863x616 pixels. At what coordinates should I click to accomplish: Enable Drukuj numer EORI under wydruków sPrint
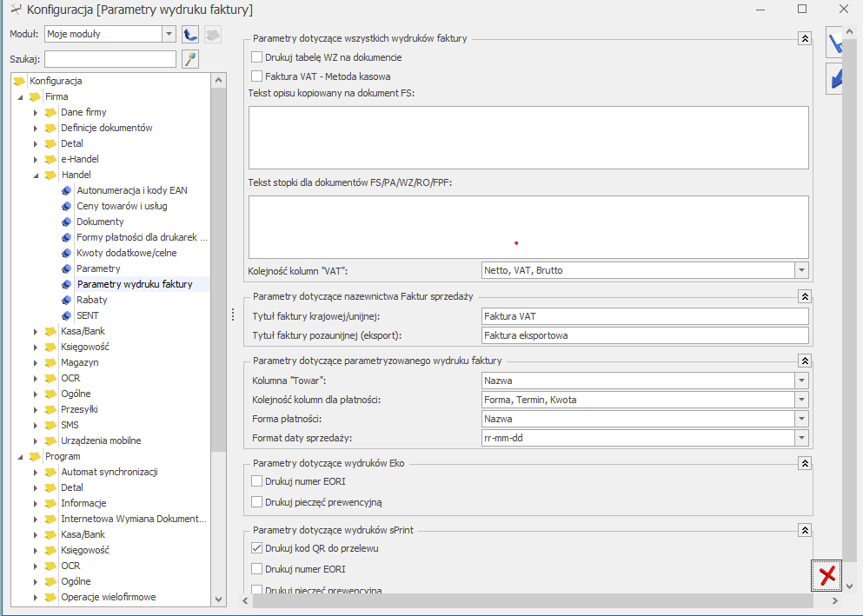point(256,569)
